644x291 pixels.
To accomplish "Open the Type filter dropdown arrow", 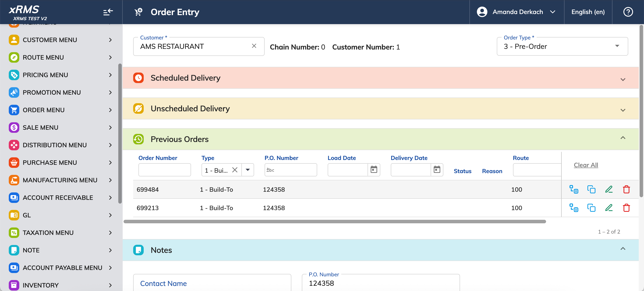I will click(248, 170).
